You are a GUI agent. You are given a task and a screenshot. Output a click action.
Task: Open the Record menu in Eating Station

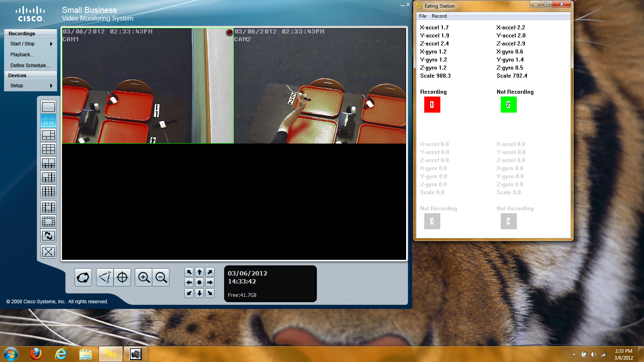(x=439, y=16)
